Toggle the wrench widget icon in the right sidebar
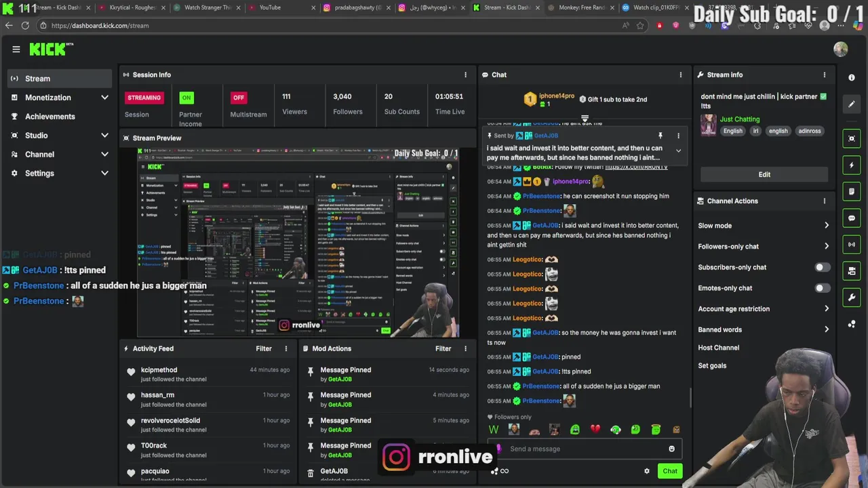Viewport: 868px width, 488px height. pyautogui.click(x=852, y=298)
